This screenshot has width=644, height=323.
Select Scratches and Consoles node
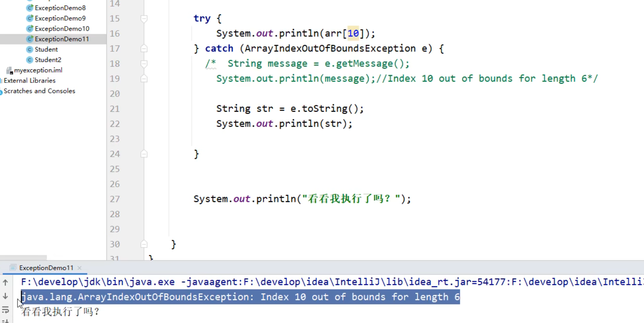pyautogui.click(x=39, y=91)
